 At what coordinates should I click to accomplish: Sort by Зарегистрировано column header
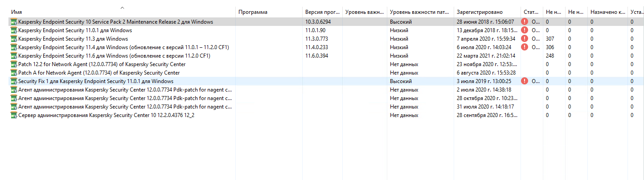tap(487, 12)
